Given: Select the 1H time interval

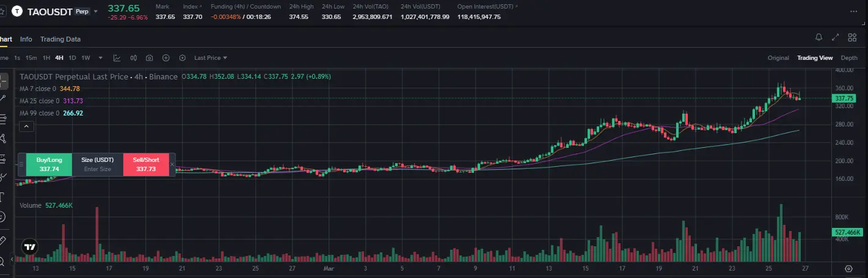Looking at the screenshot, I should coord(46,58).
